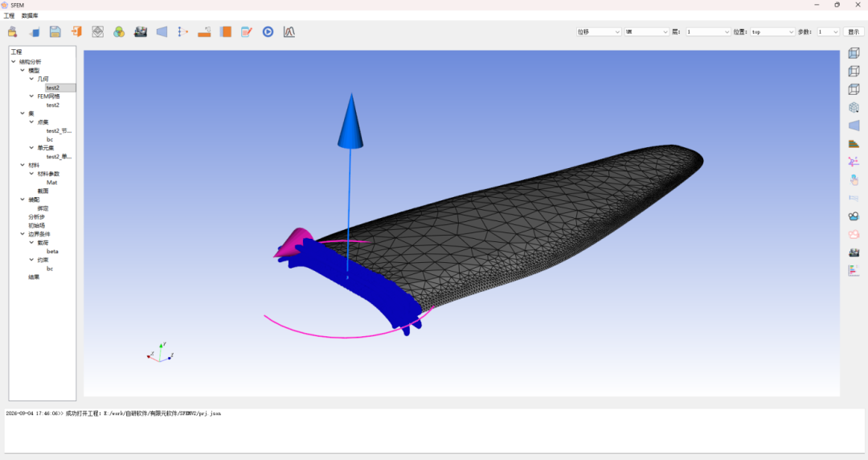
Task: Click the black camera icon in right sidebar
Action: 854,216
